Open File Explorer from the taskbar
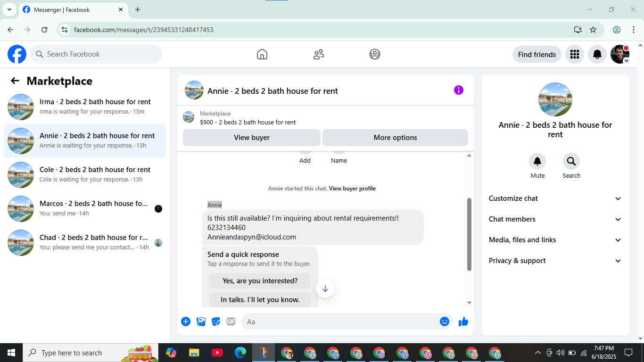 [194, 353]
